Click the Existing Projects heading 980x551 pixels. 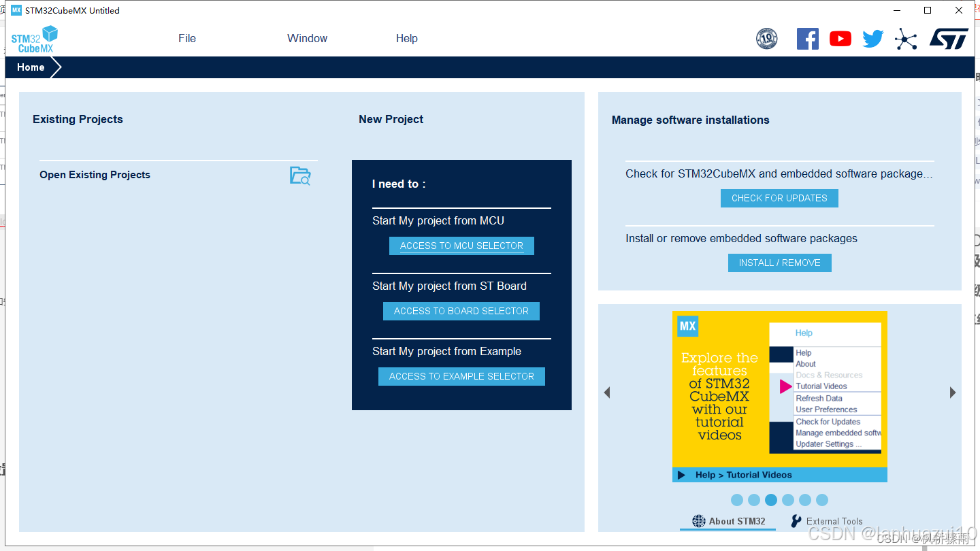[78, 119]
